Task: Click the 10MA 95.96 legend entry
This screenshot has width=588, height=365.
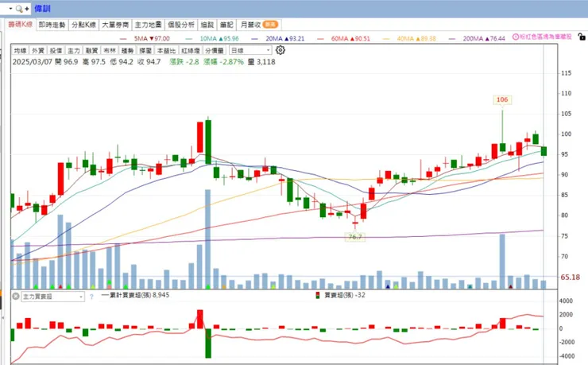Action: tap(212, 38)
